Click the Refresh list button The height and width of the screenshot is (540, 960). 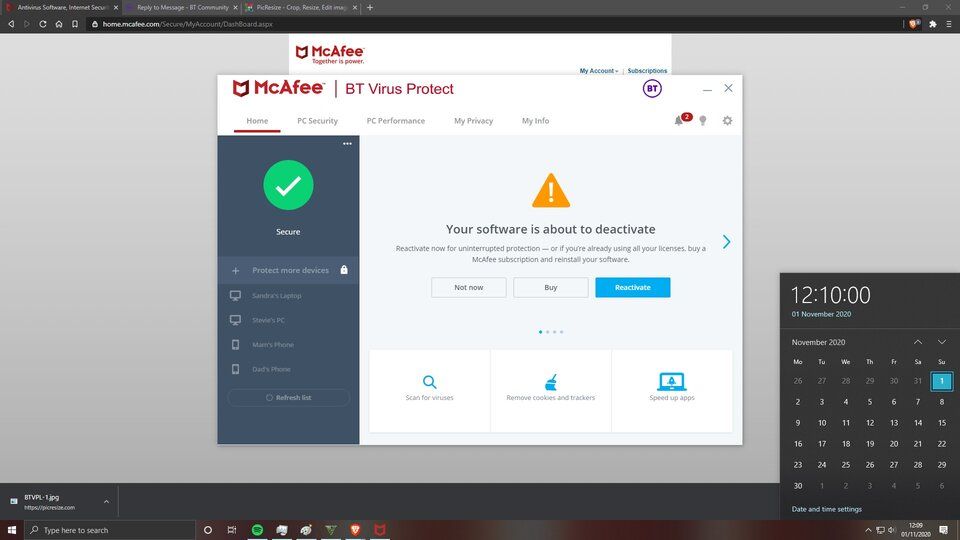click(288, 398)
